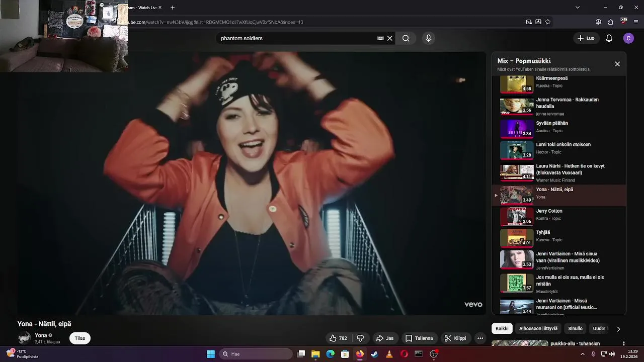Open the Windows Start menu
This screenshot has width=644, height=362.
[x=211, y=354]
